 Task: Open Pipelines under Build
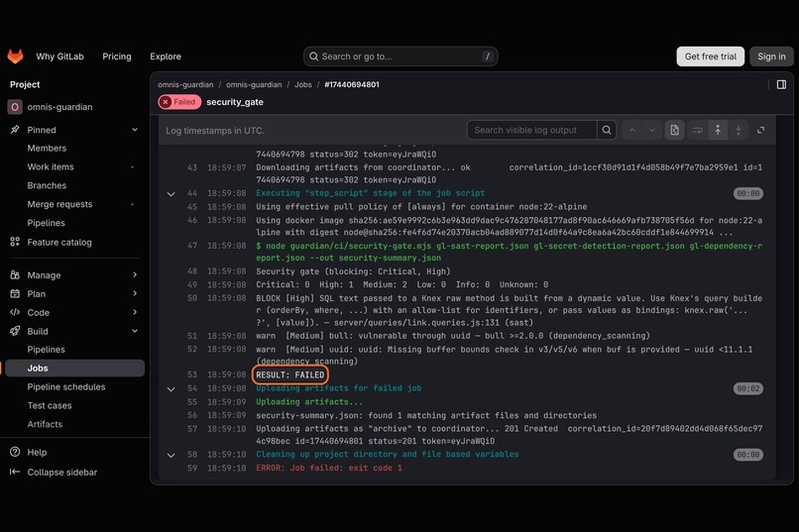[x=46, y=350]
